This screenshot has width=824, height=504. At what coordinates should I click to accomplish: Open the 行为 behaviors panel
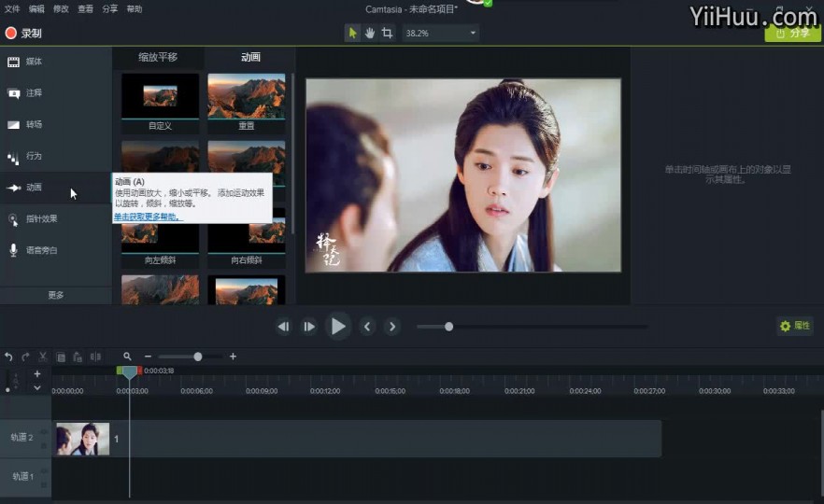click(x=56, y=156)
